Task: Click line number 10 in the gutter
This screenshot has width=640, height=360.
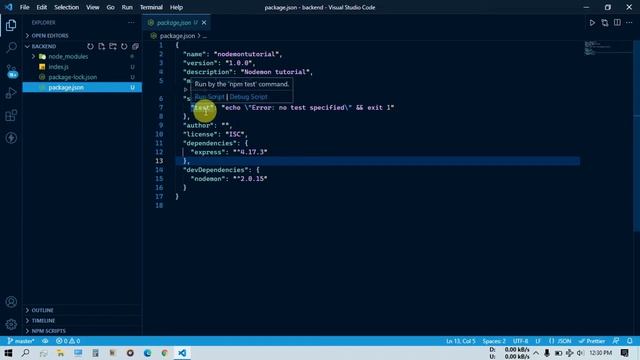Action: click(159, 134)
